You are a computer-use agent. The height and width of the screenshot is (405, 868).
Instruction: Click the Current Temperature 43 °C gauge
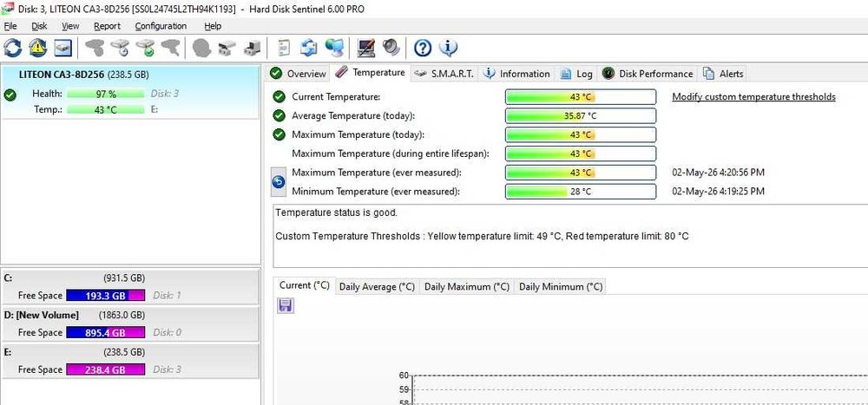(x=581, y=97)
